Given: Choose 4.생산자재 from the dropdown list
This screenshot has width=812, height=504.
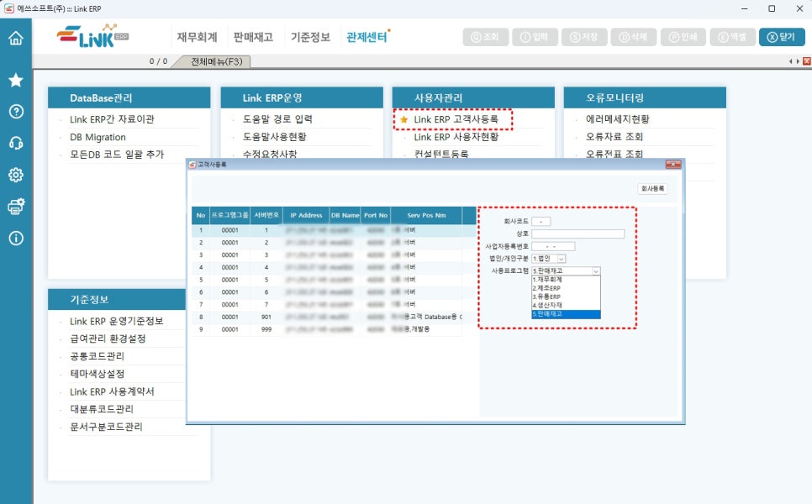Looking at the screenshot, I should click(566, 305).
